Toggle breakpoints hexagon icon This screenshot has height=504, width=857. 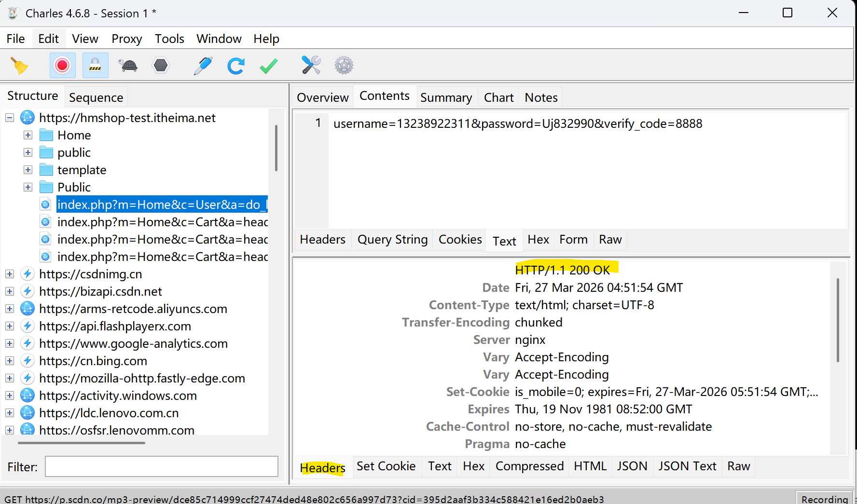(x=161, y=65)
